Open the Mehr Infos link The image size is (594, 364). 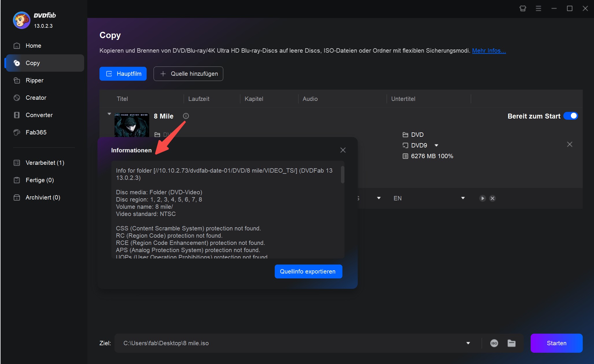(489, 51)
